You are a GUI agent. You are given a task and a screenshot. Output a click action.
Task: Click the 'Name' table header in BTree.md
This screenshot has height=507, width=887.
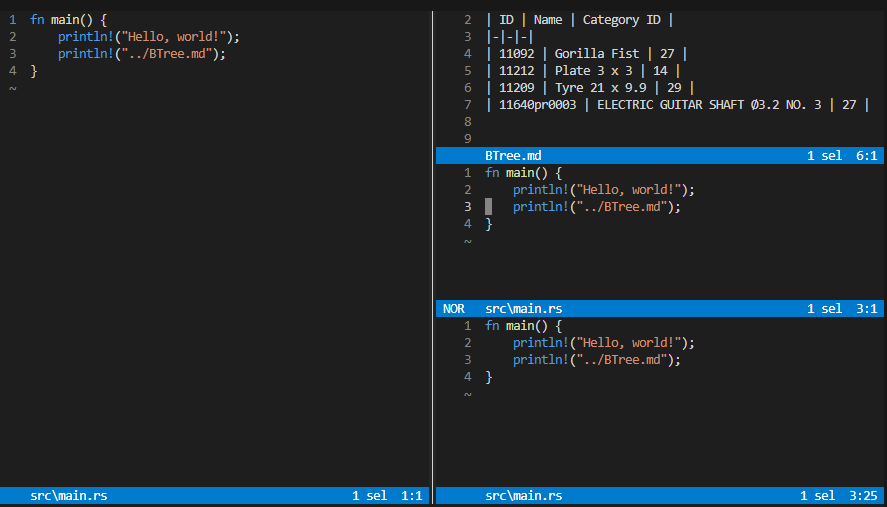548,20
